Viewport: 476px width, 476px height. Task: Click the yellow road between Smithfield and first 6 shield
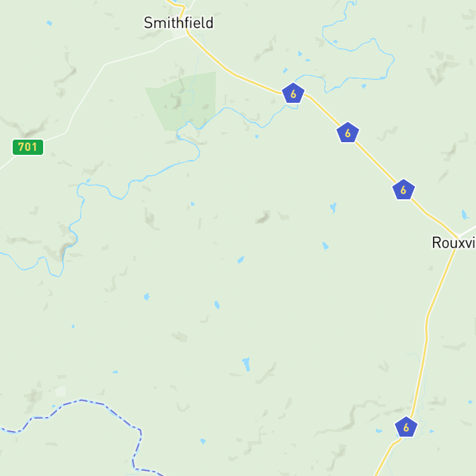pos(231,72)
